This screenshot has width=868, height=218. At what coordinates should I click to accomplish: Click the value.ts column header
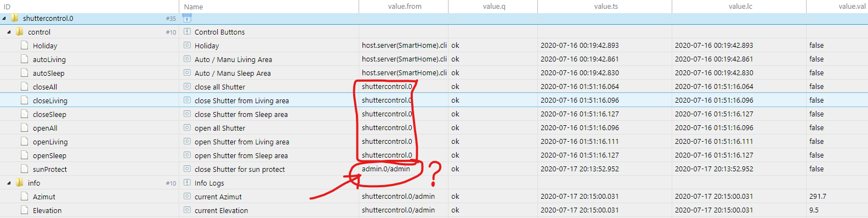tap(606, 6)
